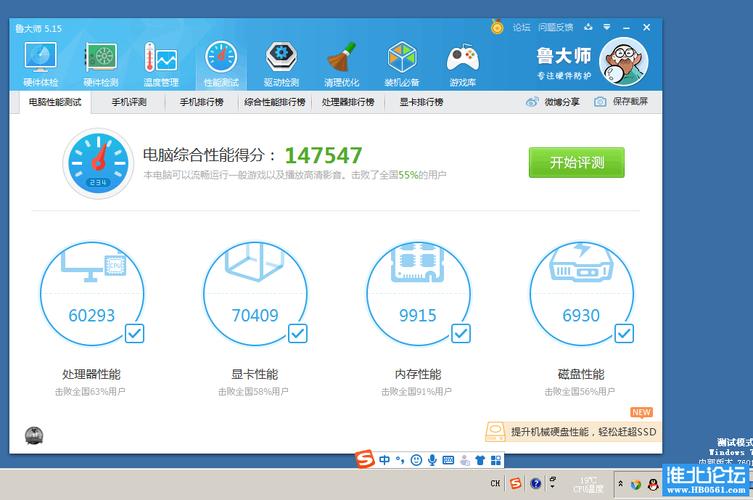
Task: Click the speedometer gauge score icon
Action: click(x=98, y=163)
